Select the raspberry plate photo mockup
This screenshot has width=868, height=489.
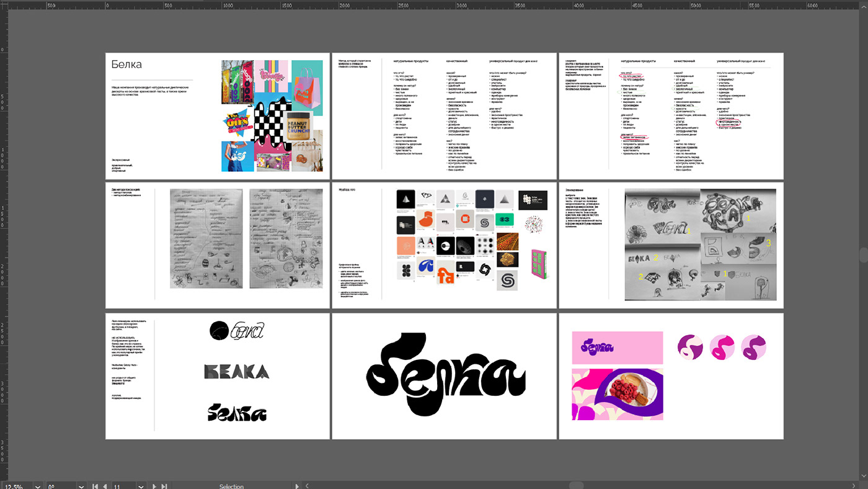point(618,394)
